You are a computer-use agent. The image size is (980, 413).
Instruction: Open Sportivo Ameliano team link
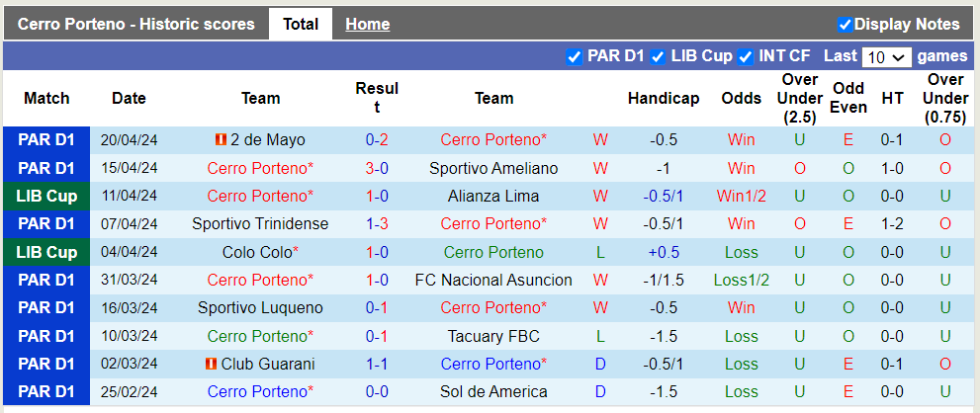493,168
